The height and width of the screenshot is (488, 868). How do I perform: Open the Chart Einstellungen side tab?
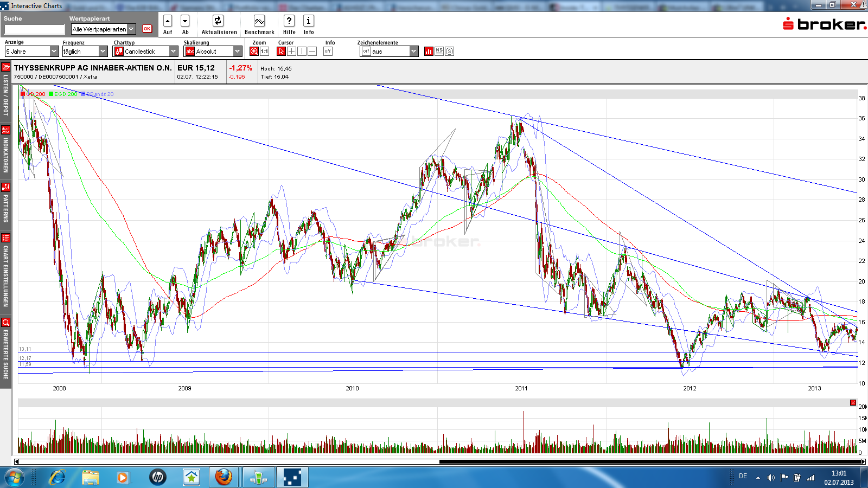(x=5, y=271)
